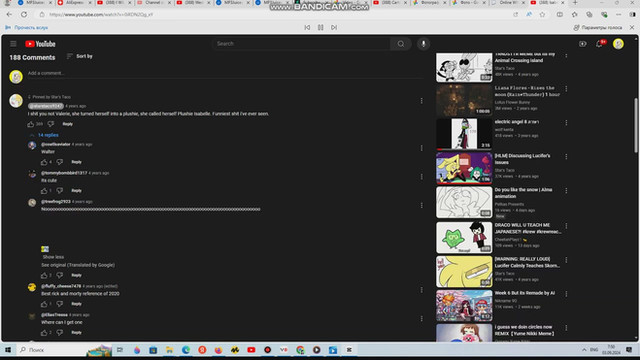
Task: Open the pinned commenter's avatar
Action: click(x=16, y=101)
